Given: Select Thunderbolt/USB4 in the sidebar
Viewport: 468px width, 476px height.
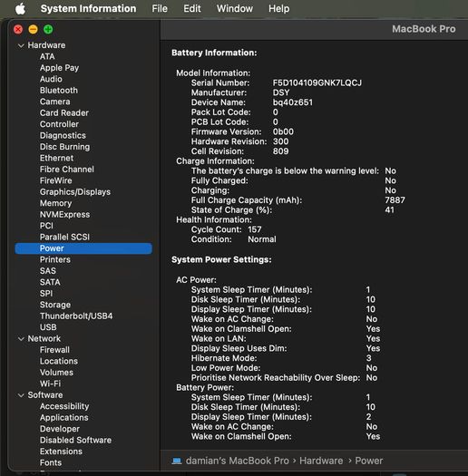Looking at the screenshot, I should (x=76, y=316).
